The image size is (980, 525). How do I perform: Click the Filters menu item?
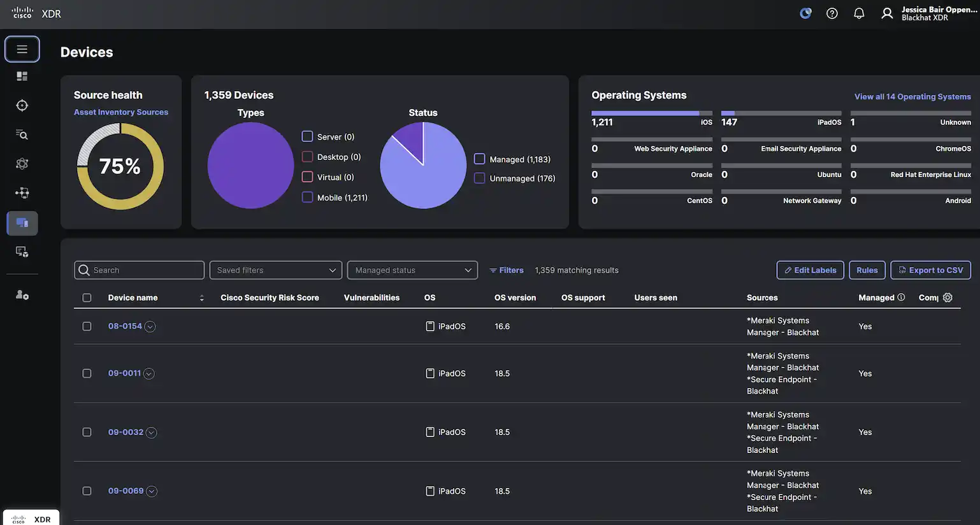(506, 270)
